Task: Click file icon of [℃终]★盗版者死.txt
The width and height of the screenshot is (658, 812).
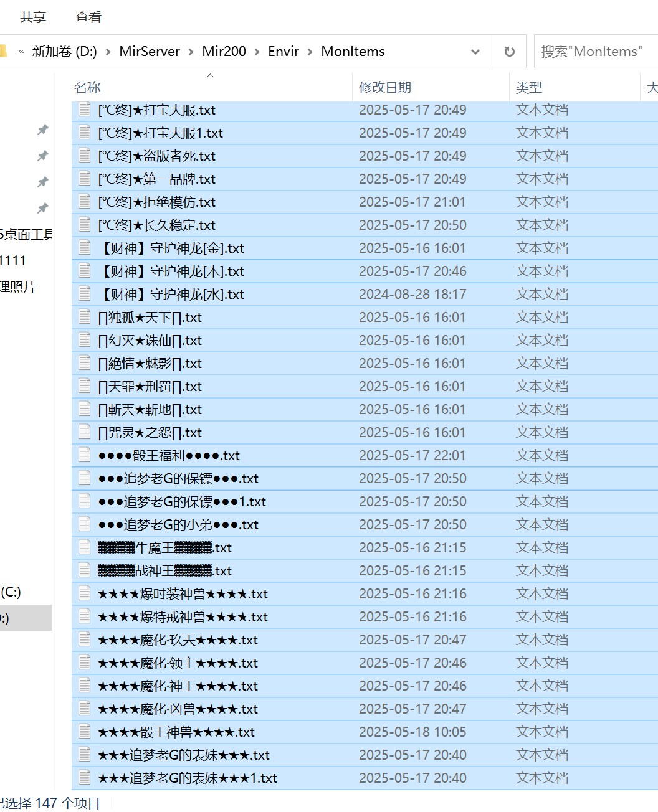Action: [x=84, y=156]
